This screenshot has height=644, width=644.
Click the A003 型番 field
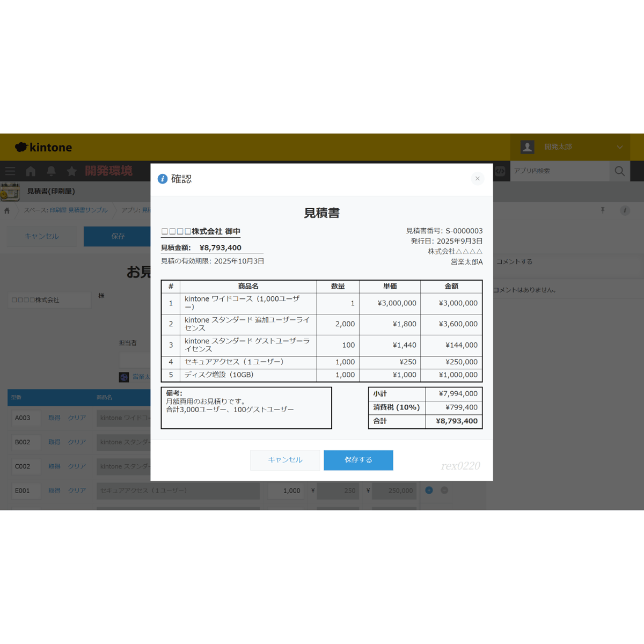[26, 418]
